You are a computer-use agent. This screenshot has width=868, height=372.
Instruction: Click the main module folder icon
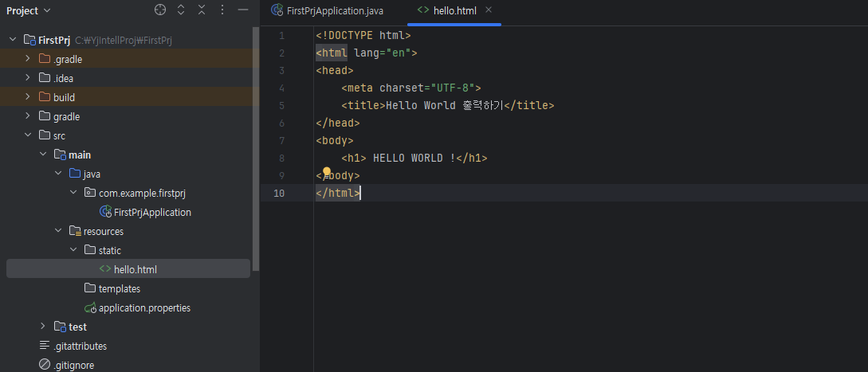pyautogui.click(x=60, y=155)
